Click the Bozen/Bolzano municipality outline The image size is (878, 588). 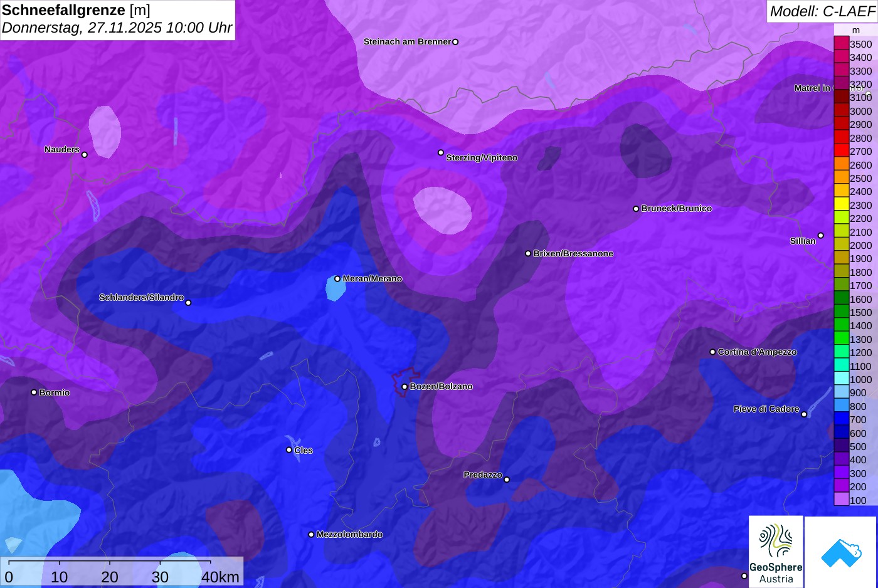405,381
